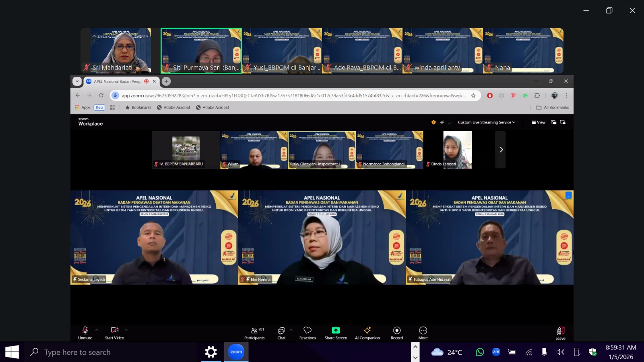The height and width of the screenshot is (362, 644).
Task: Open the Adobe Acrobat bookmark
Action: [173, 107]
